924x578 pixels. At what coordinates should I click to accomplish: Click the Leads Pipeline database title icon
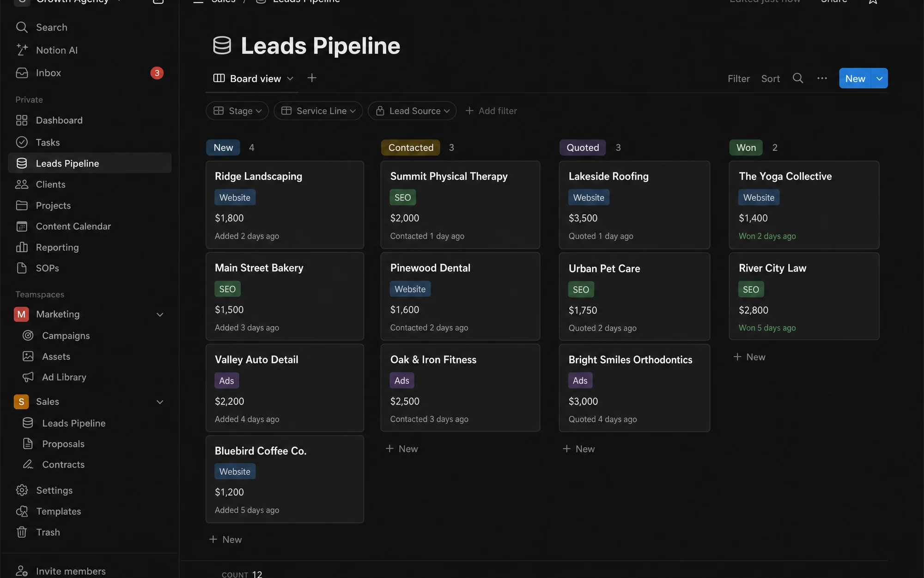(x=222, y=46)
